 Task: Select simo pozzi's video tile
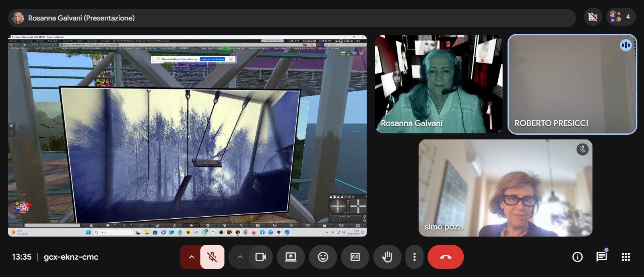(506, 188)
